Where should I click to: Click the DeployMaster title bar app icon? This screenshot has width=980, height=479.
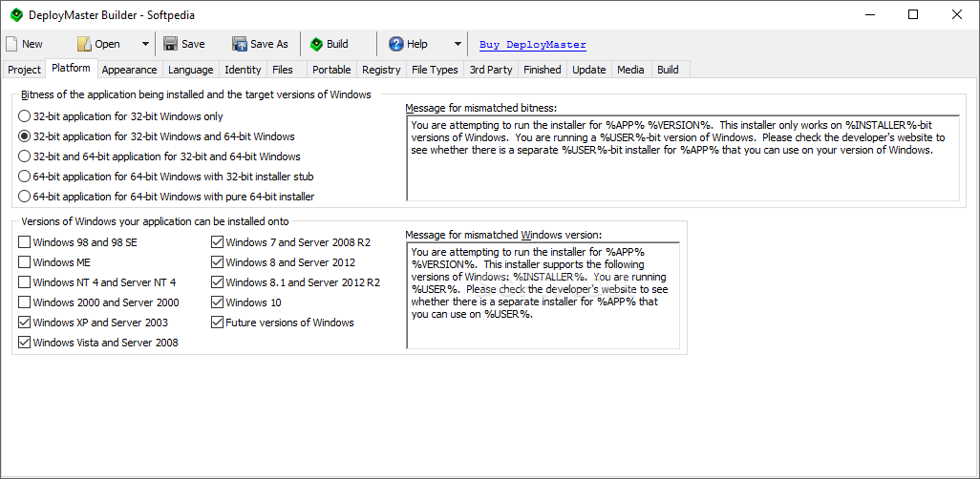(16, 14)
